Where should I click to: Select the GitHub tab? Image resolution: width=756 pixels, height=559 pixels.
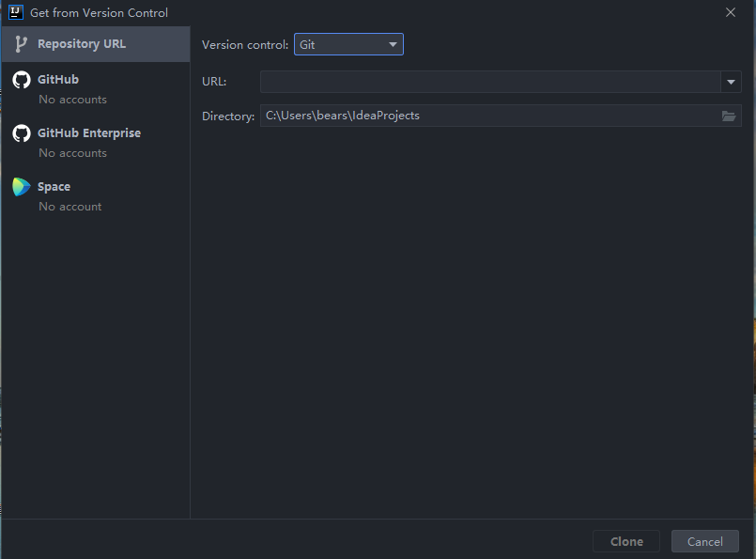pyautogui.click(x=96, y=88)
